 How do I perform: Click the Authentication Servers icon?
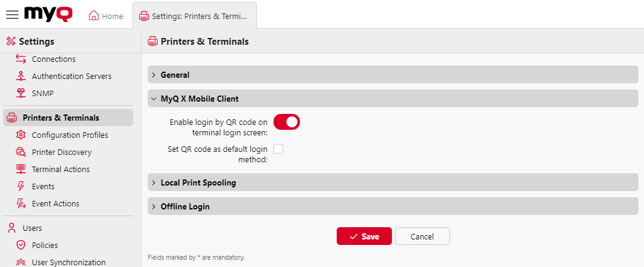coord(21,77)
